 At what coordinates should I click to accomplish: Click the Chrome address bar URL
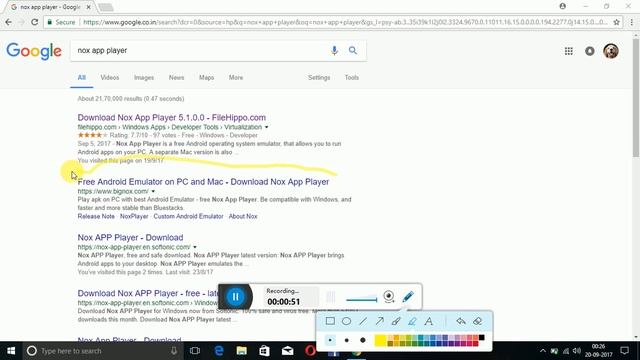coord(345,22)
